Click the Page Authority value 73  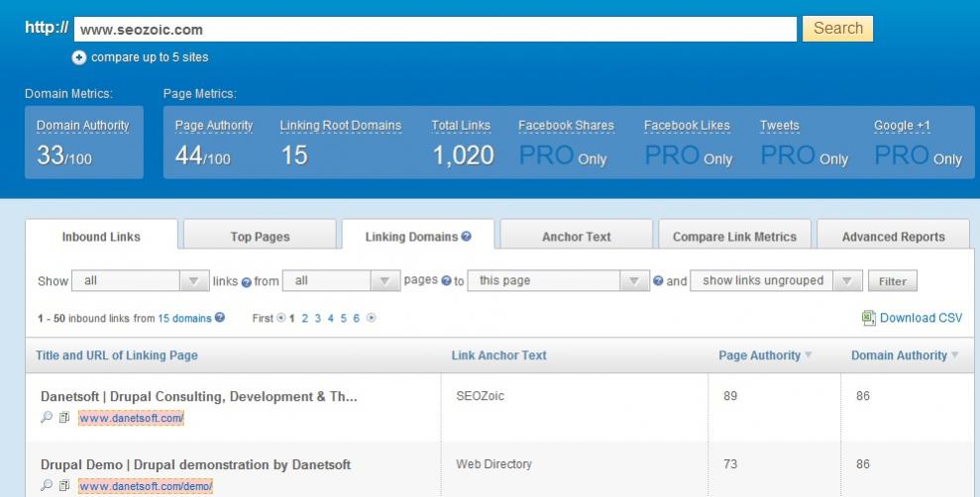(730, 464)
